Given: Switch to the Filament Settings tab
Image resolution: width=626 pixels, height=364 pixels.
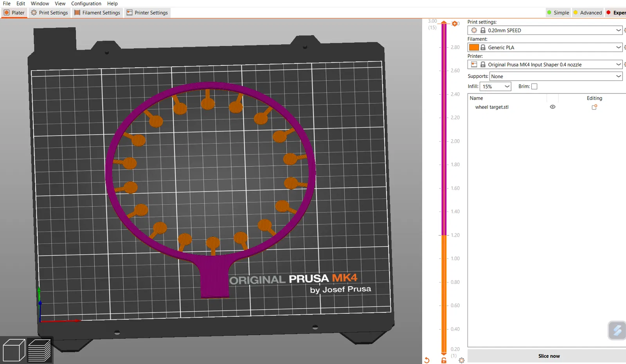Looking at the screenshot, I should click(97, 13).
